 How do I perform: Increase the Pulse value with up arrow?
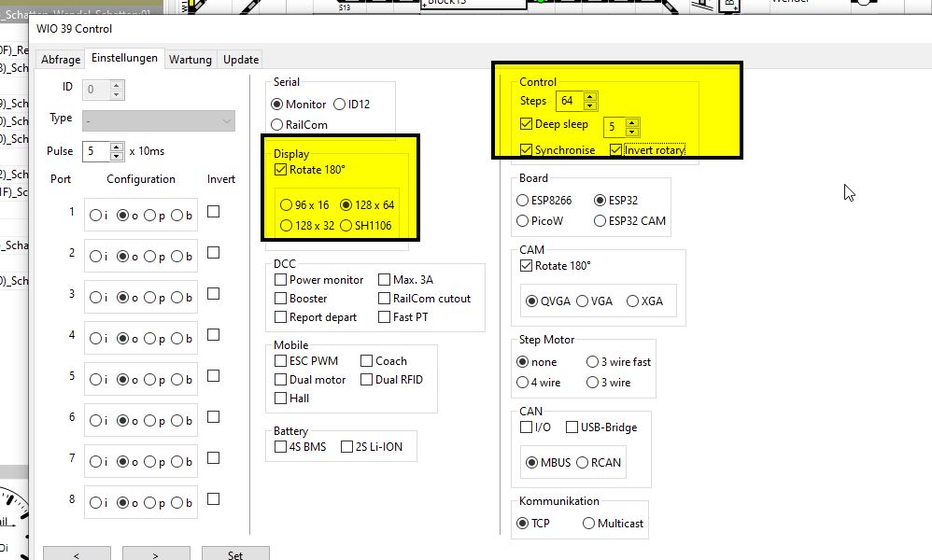pos(117,147)
